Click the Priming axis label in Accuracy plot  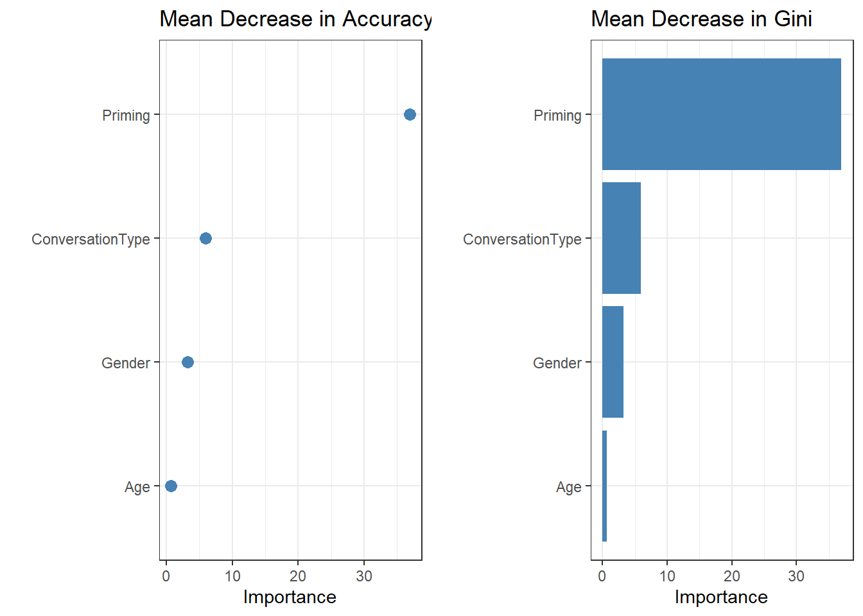126,116
